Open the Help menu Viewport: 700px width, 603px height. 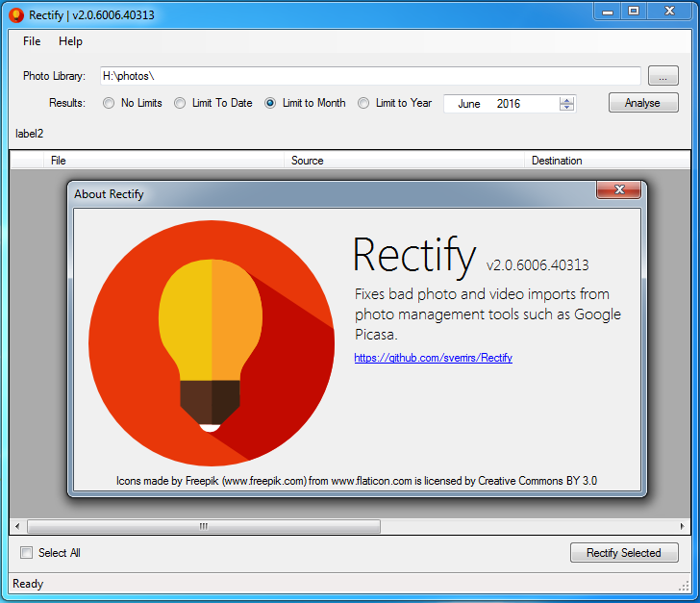coord(70,41)
